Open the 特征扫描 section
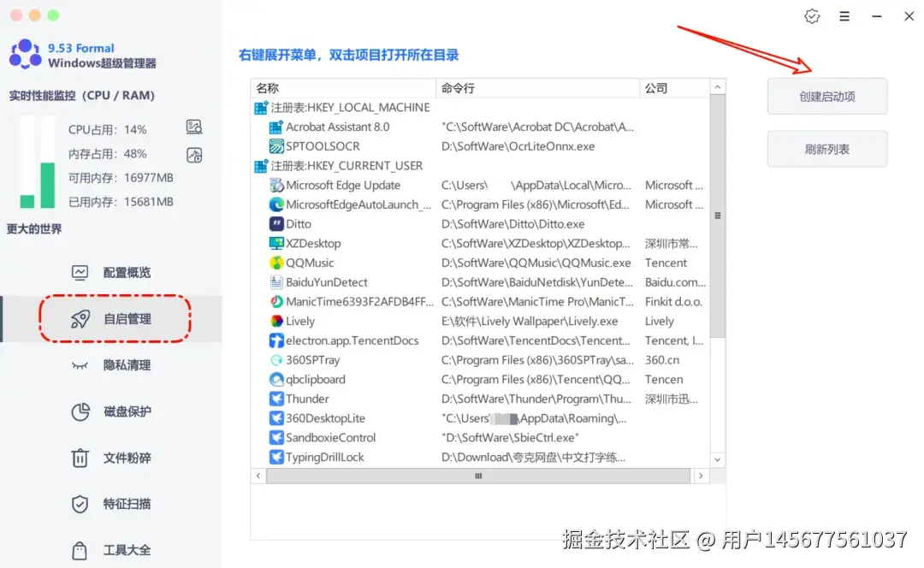The width and height of the screenshot is (924, 568). tap(110, 504)
